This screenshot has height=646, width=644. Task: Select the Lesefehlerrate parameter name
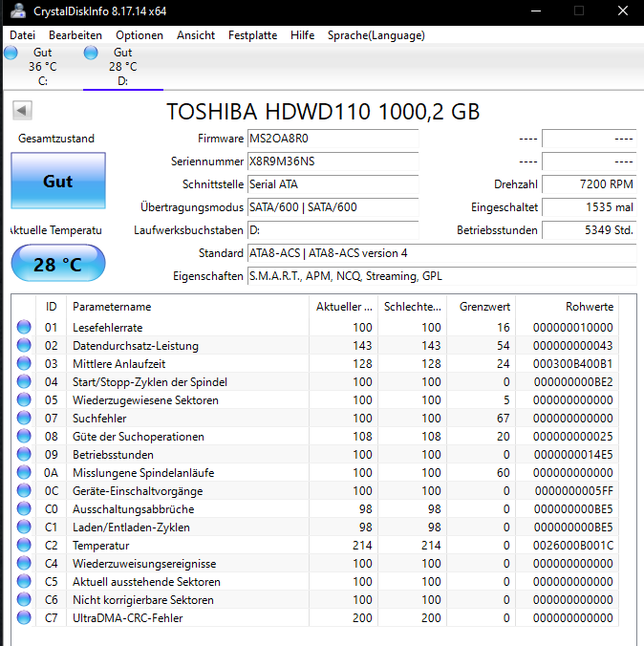pos(108,328)
